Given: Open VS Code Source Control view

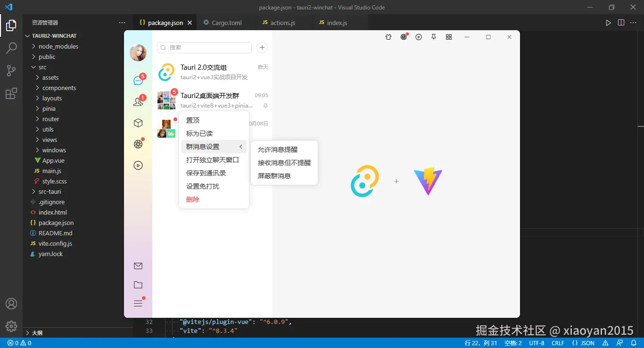Looking at the screenshot, I should (x=11, y=71).
